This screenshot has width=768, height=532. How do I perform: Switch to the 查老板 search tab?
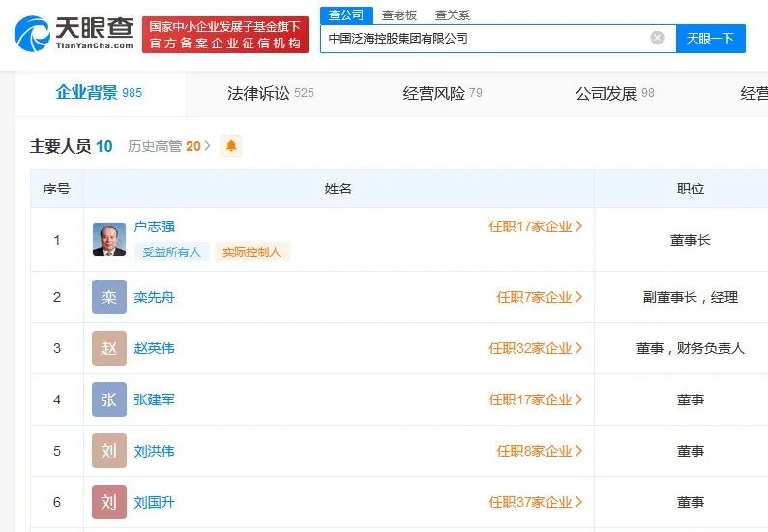click(x=399, y=15)
